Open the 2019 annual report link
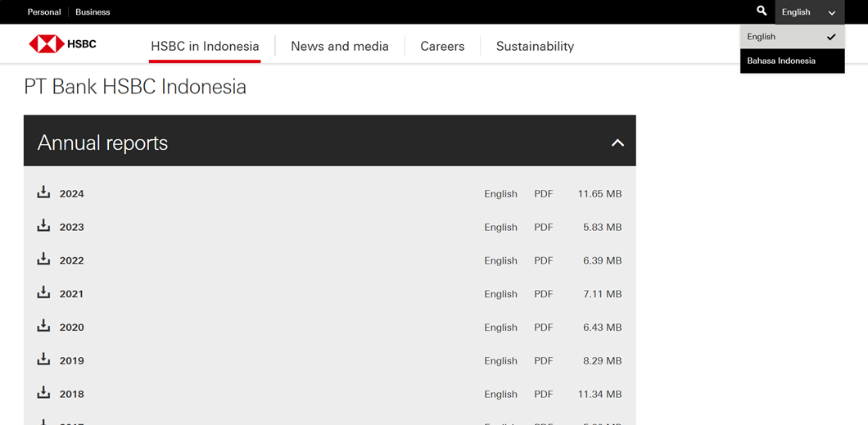Image resolution: width=868 pixels, height=425 pixels. click(72, 361)
